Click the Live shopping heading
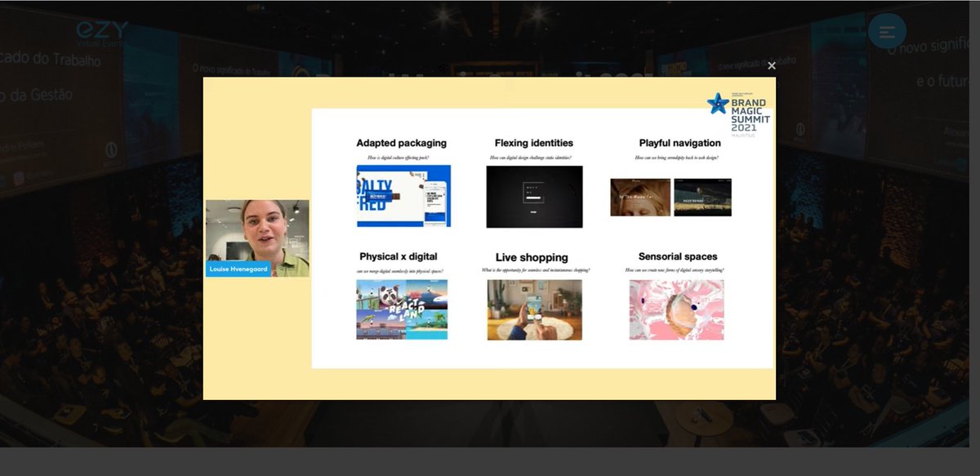 532,257
